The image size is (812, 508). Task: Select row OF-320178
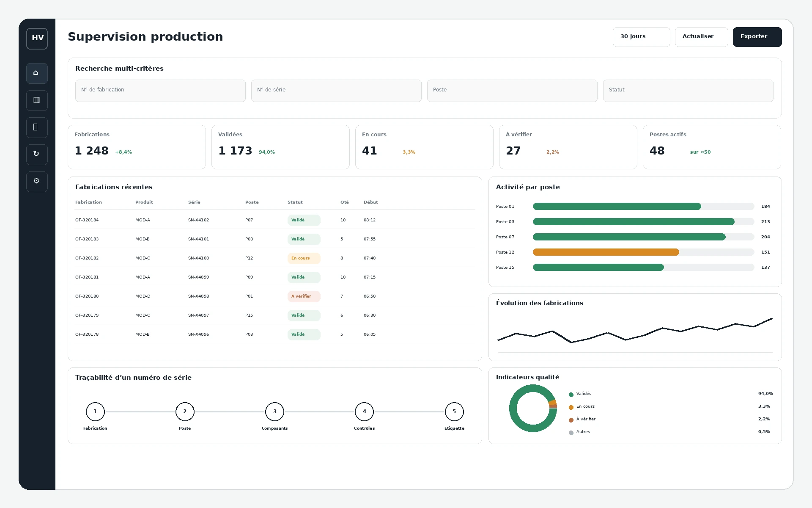point(275,334)
